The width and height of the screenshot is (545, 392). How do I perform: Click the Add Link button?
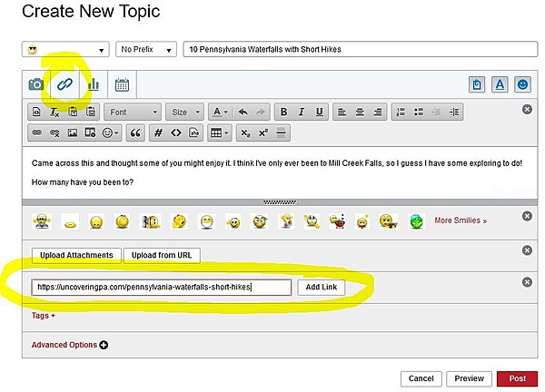[x=321, y=287]
